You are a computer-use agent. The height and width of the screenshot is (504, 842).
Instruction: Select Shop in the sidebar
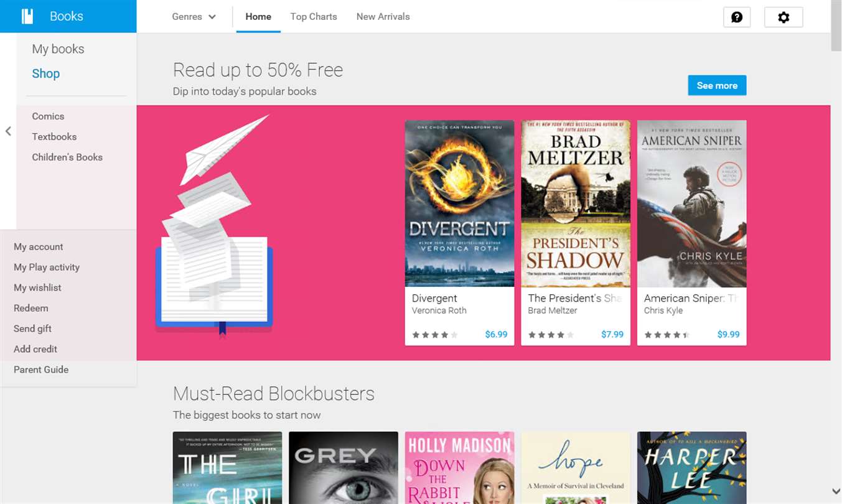(x=46, y=73)
